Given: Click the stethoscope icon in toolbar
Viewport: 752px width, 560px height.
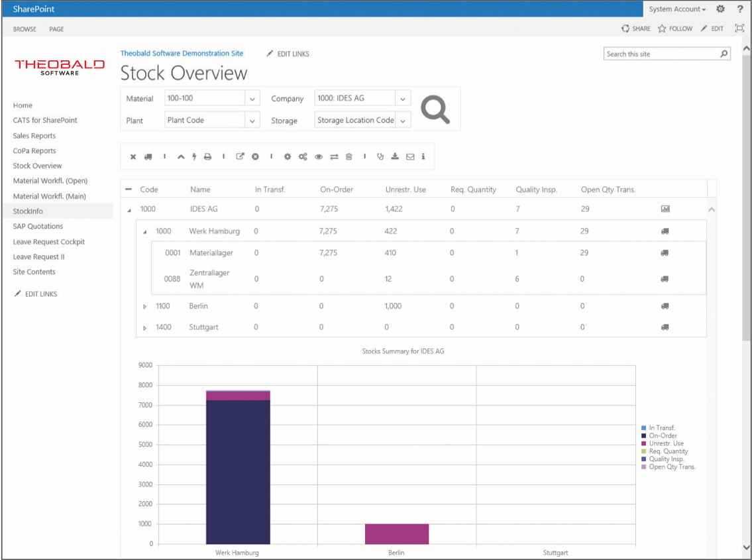Looking at the screenshot, I should tap(380, 156).
